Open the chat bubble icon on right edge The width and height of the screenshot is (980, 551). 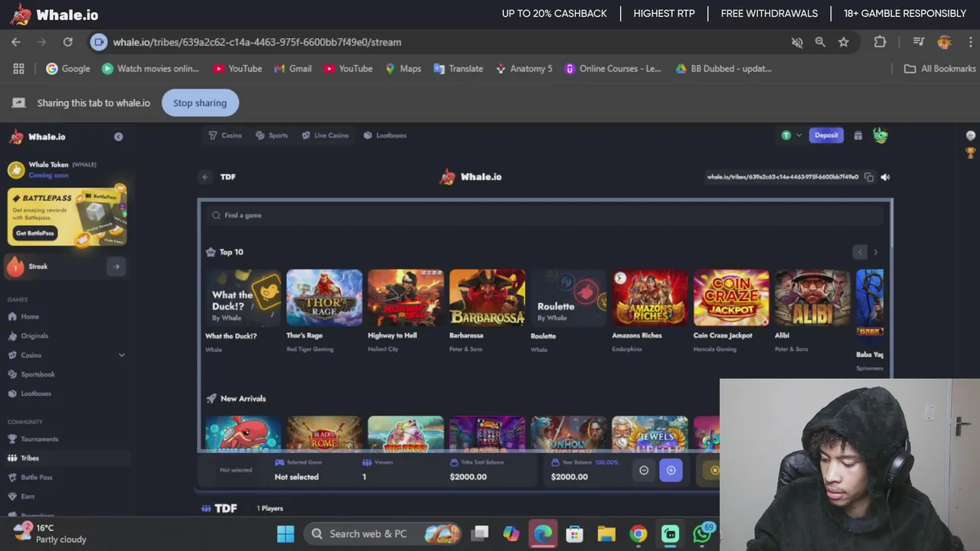[x=971, y=135]
